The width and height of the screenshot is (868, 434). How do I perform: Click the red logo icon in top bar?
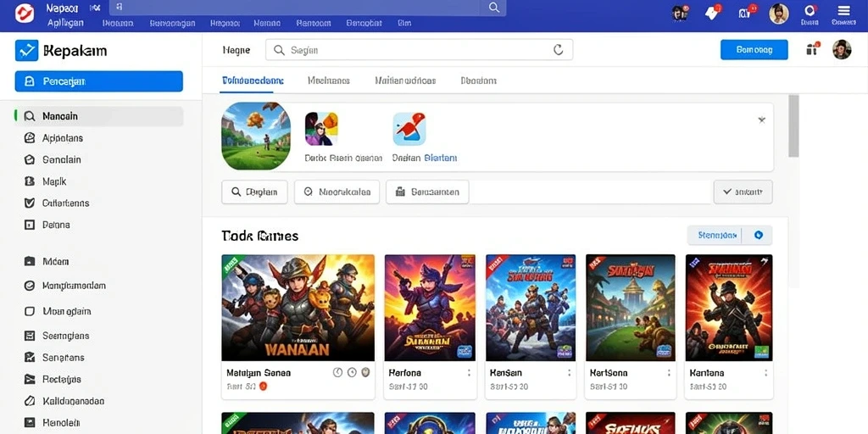coord(24,13)
